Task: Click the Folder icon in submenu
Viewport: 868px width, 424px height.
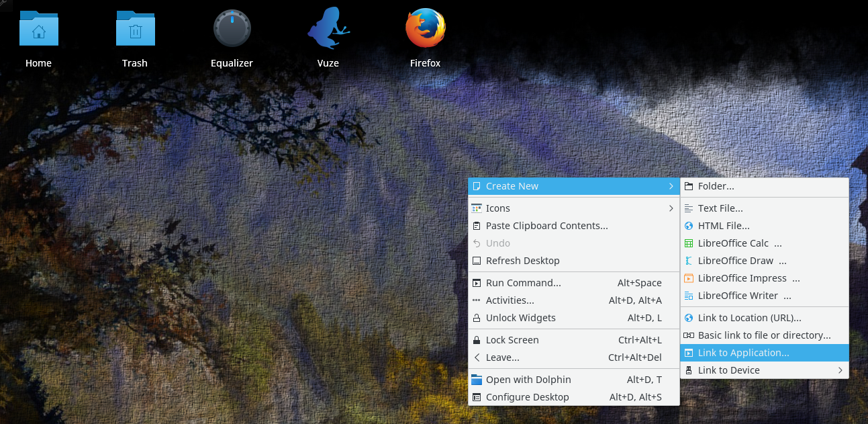Action: tap(689, 186)
